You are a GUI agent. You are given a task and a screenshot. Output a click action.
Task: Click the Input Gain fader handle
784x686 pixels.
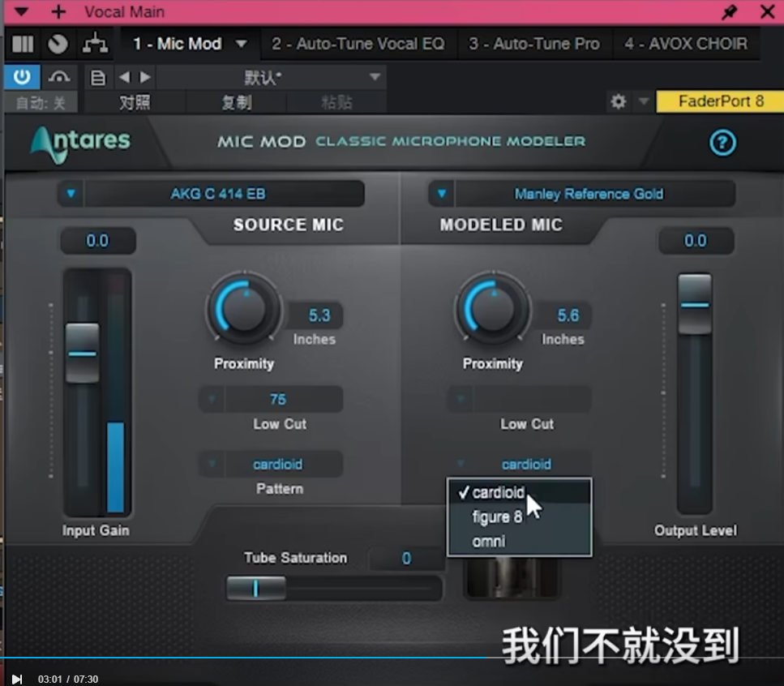(x=83, y=354)
